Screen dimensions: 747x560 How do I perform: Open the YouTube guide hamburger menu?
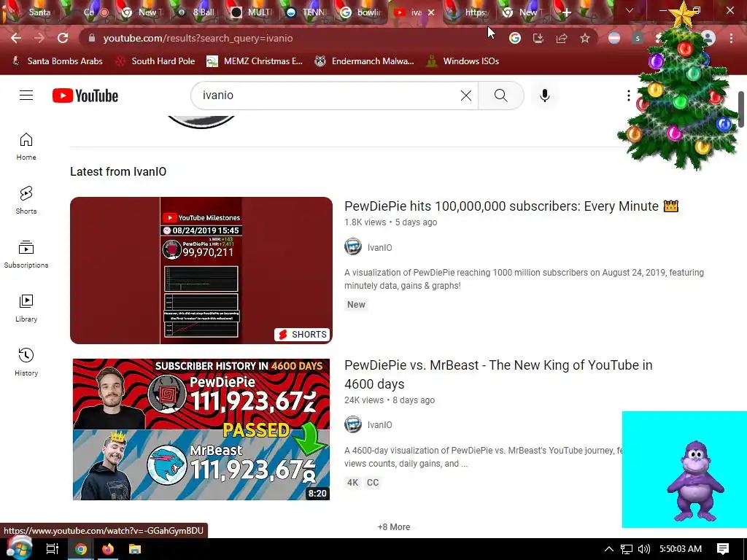pyautogui.click(x=26, y=96)
